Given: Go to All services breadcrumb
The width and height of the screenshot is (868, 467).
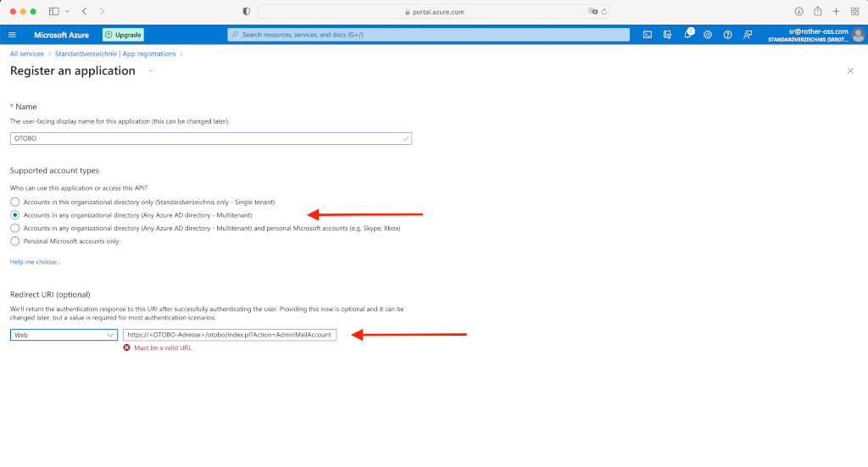Looking at the screenshot, I should [26, 53].
